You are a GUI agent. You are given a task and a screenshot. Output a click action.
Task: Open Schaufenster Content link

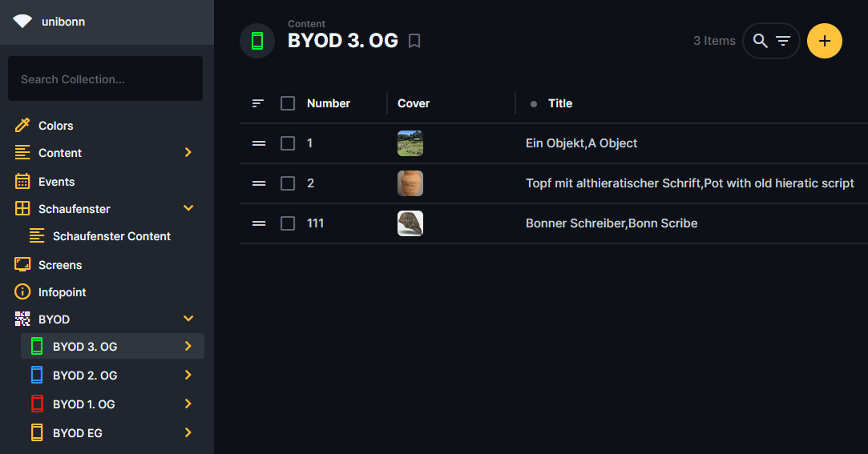[x=111, y=236]
